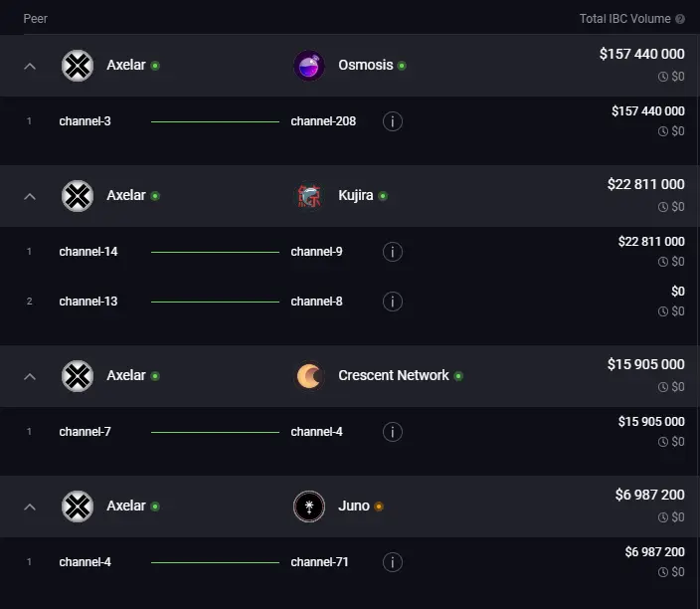
Task: Open info icon for channel-8
Action: tap(393, 302)
